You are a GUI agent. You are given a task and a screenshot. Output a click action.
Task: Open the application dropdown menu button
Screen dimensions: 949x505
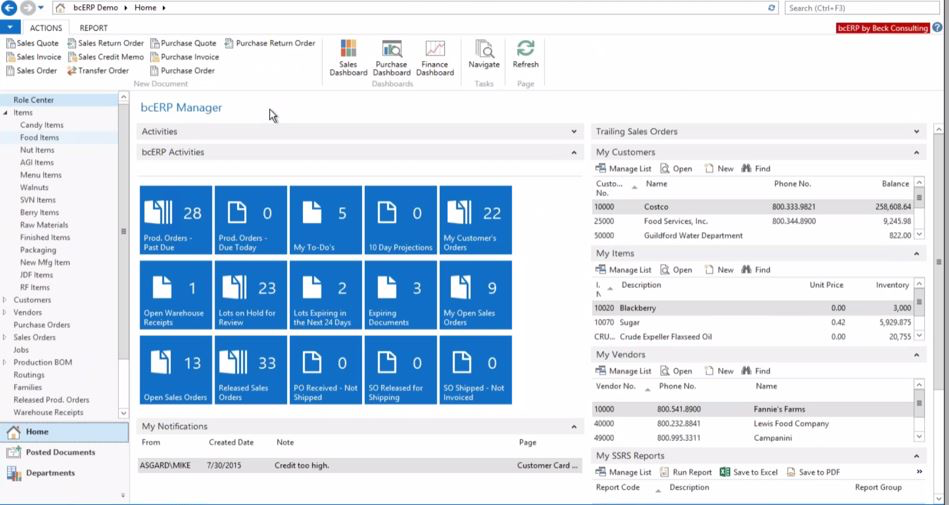point(10,27)
